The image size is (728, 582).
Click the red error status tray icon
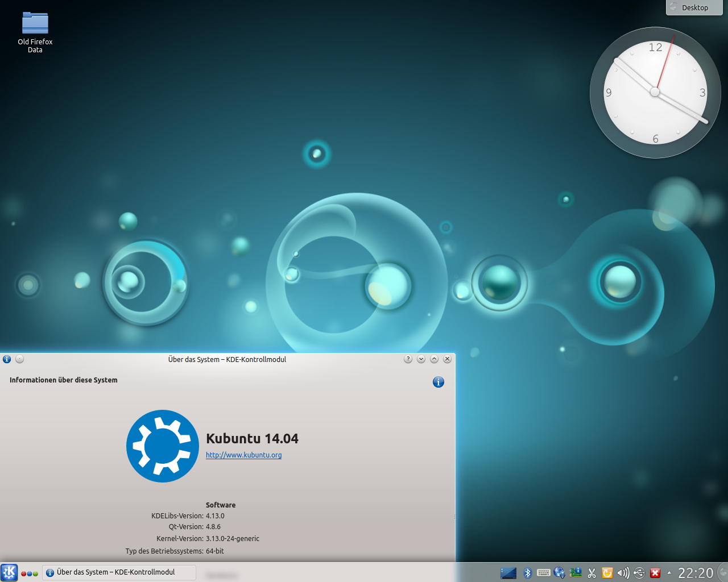(x=655, y=573)
